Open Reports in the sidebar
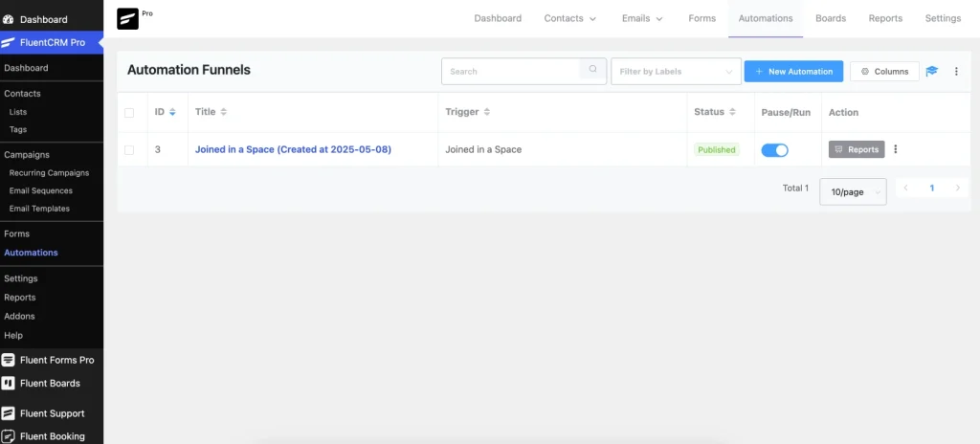The width and height of the screenshot is (980, 444). tap(20, 297)
